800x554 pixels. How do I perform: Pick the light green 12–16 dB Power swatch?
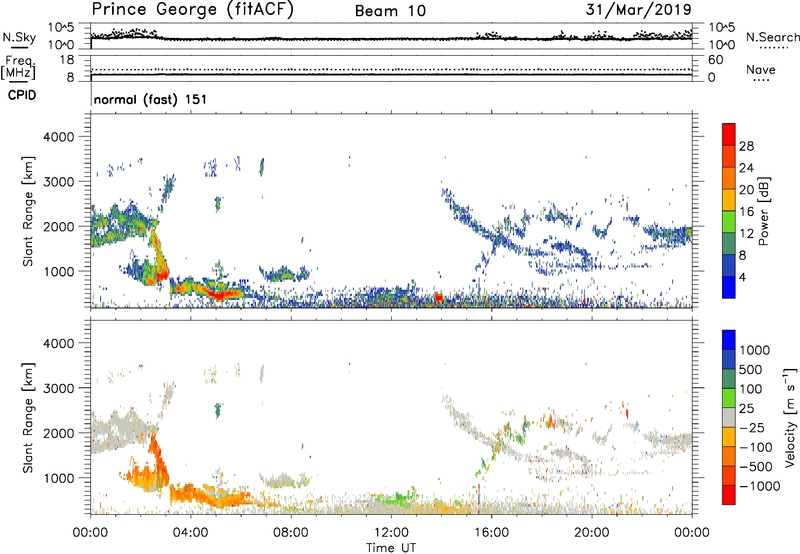pos(729,222)
